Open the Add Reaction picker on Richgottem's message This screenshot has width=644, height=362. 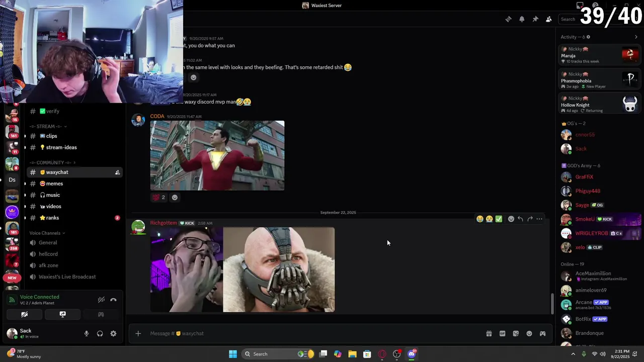pyautogui.click(x=511, y=219)
